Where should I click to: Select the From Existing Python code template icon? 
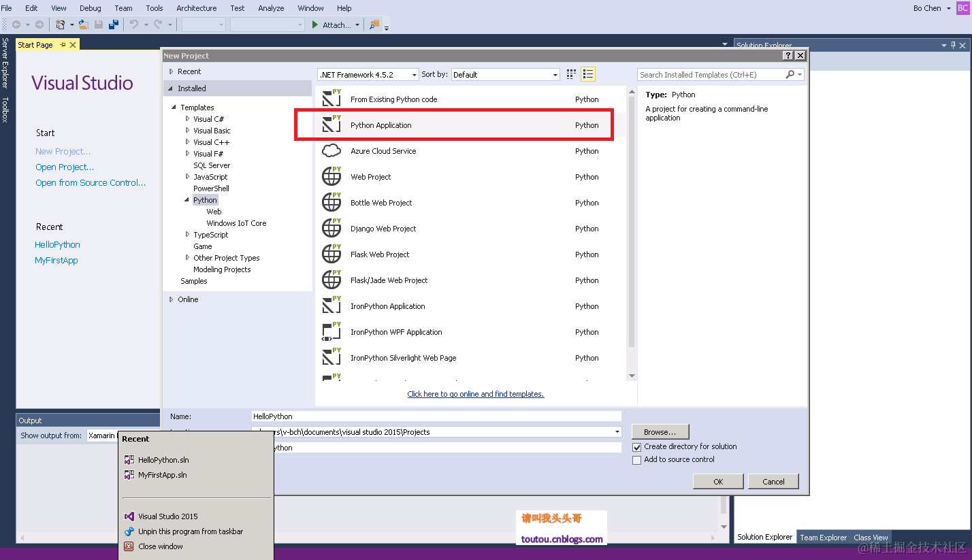(x=331, y=99)
